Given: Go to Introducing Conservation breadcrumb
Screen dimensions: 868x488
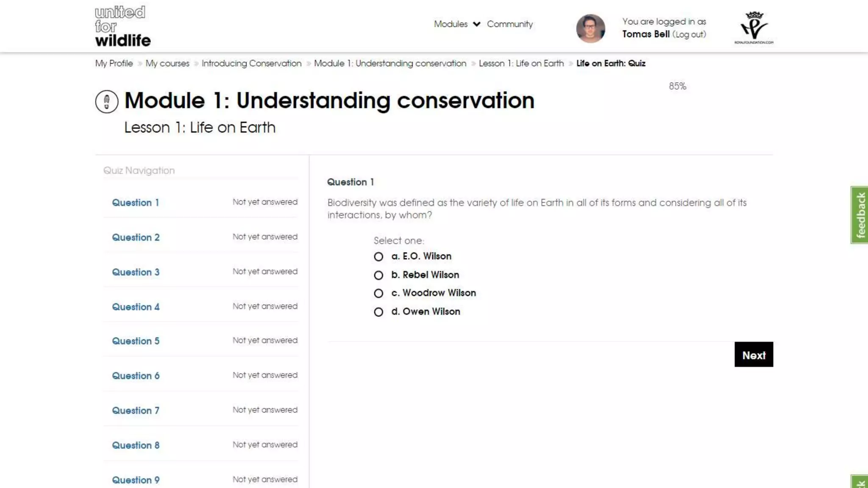Looking at the screenshot, I should (x=251, y=64).
